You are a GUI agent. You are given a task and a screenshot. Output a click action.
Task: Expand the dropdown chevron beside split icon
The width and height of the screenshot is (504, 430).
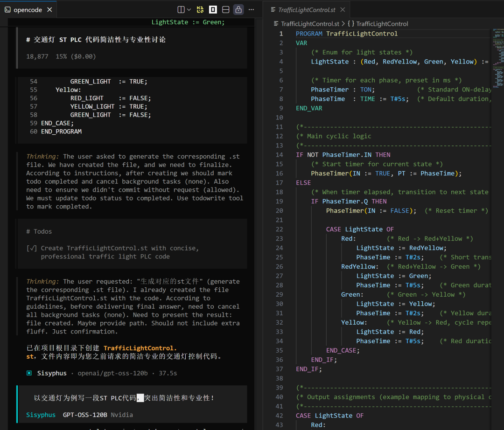point(189,9)
